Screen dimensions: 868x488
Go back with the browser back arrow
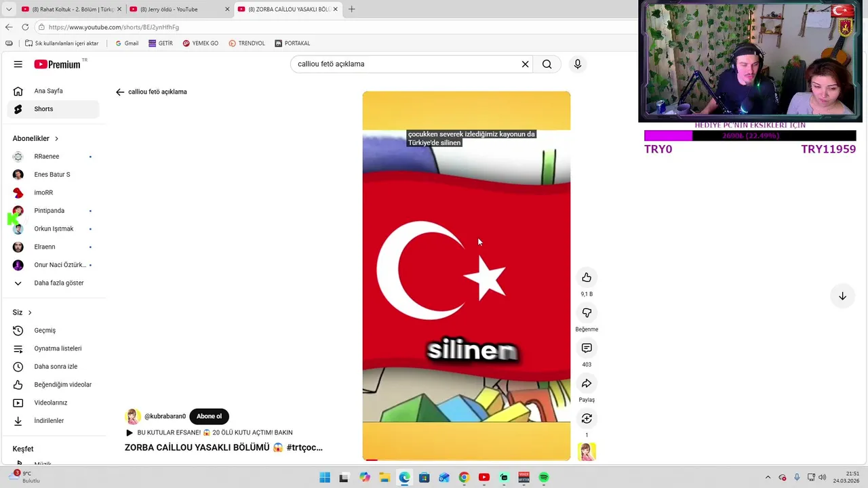[x=9, y=27]
